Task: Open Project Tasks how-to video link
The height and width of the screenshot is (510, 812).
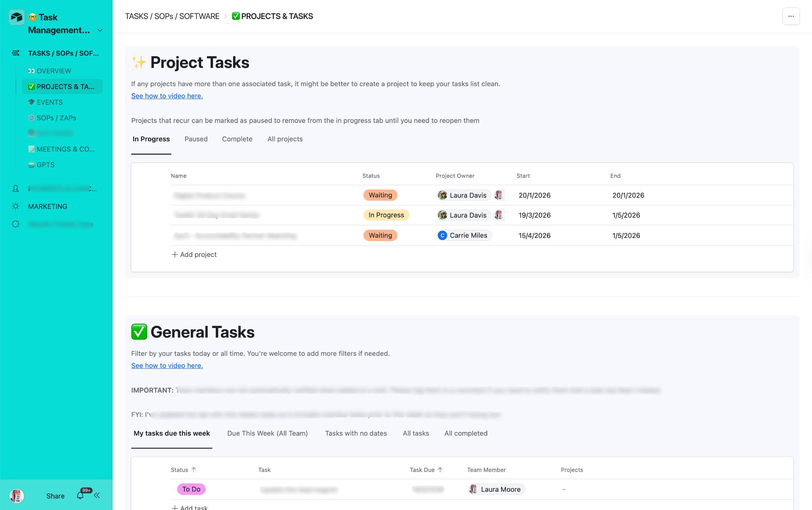Action: [167, 96]
